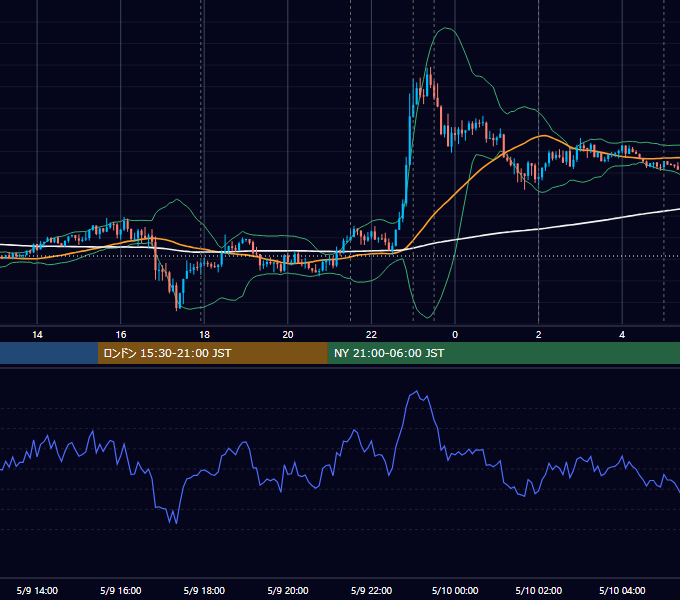Click the 18 hour label on upper axis

coord(204,335)
